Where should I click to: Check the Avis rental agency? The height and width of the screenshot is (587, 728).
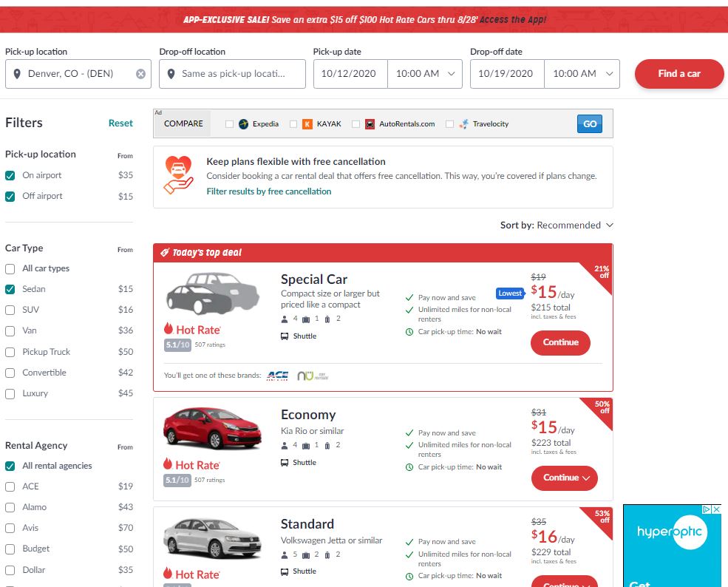[10, 529]
